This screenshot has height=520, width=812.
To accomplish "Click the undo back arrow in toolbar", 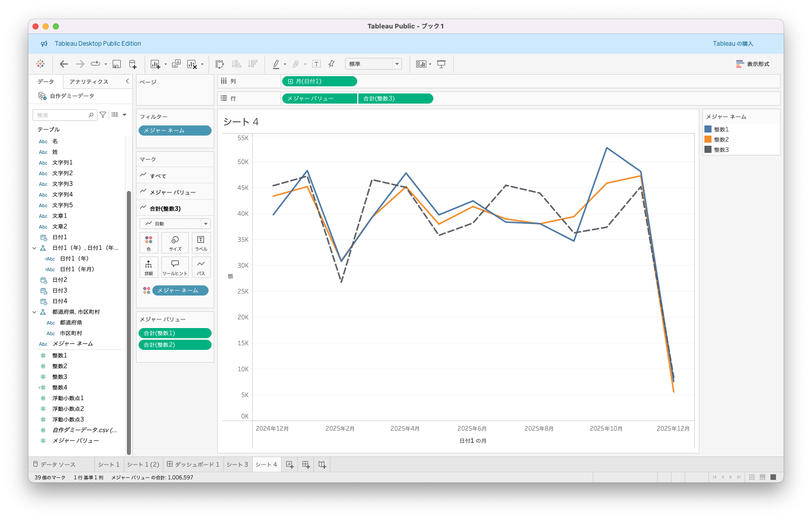I will pyautogui.click(x=64, y=64).
